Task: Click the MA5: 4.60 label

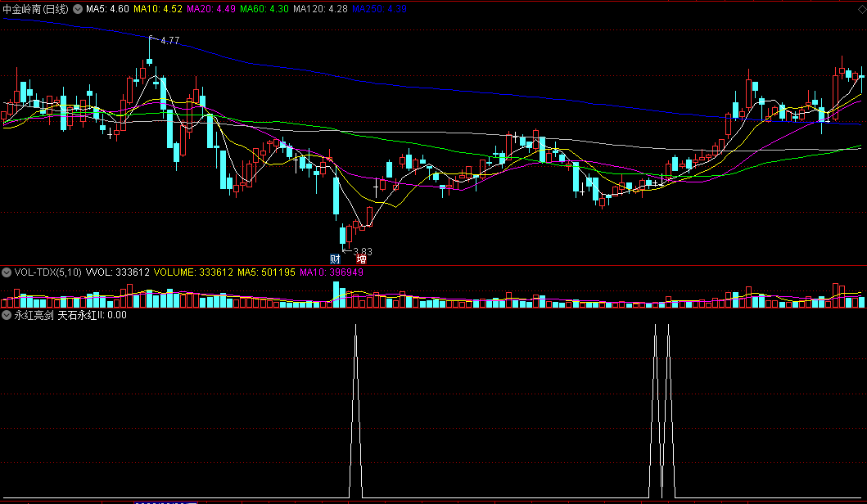Action: point(107,9)
